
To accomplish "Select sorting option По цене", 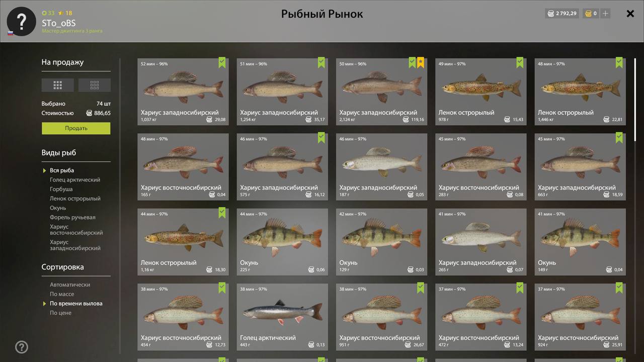I will click(x=60, y=313).
